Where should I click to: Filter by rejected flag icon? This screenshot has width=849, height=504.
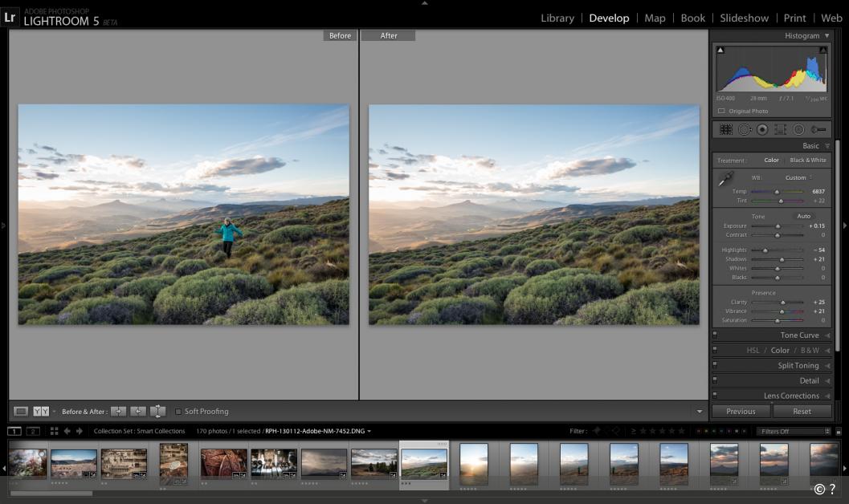tap(615, 431)
